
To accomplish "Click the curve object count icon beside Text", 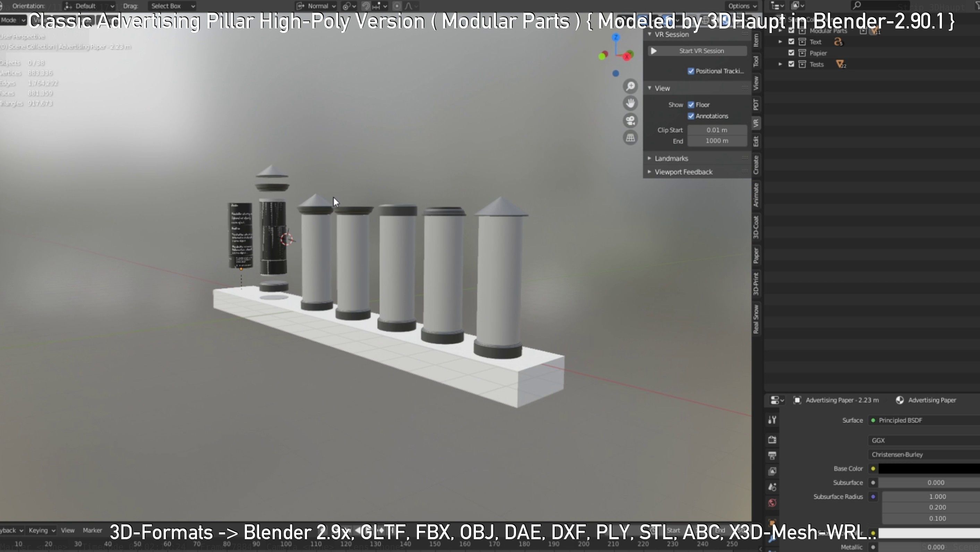I will (838, 42).
